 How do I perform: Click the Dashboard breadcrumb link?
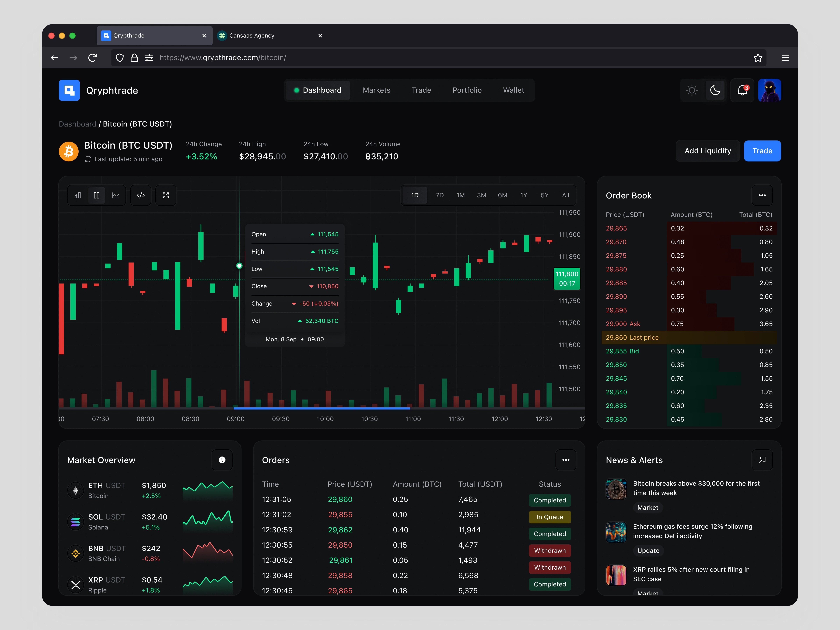click(x=78, y=124)
